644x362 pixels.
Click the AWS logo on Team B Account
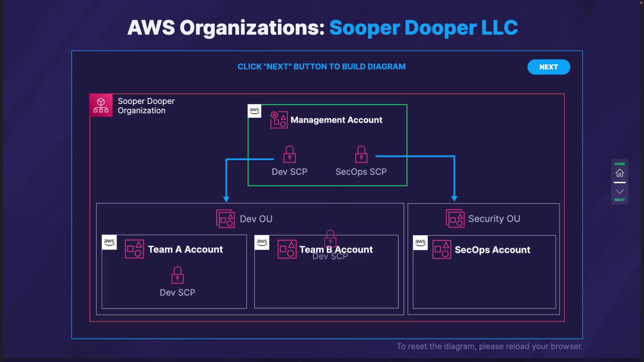(x=262, y=242)
